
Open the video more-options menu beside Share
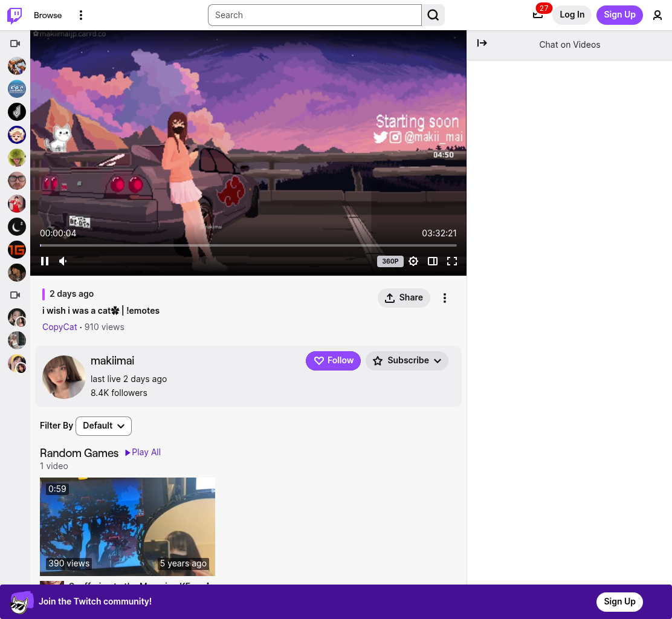(x=444, y=298)
